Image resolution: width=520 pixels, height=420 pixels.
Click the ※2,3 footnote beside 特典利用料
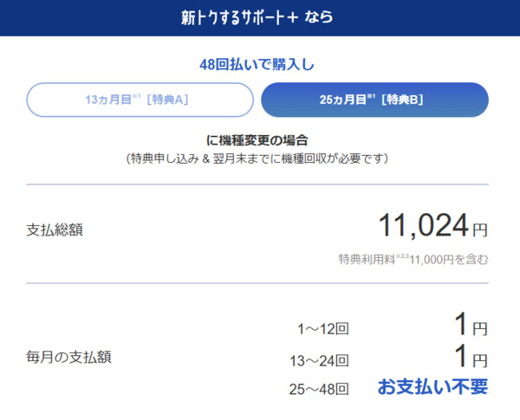(x=401, y=255)
